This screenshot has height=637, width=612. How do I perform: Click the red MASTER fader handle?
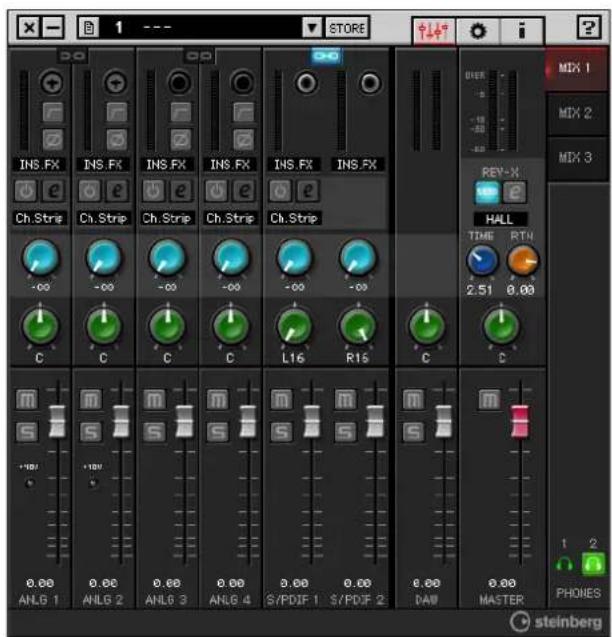(520, 422)
